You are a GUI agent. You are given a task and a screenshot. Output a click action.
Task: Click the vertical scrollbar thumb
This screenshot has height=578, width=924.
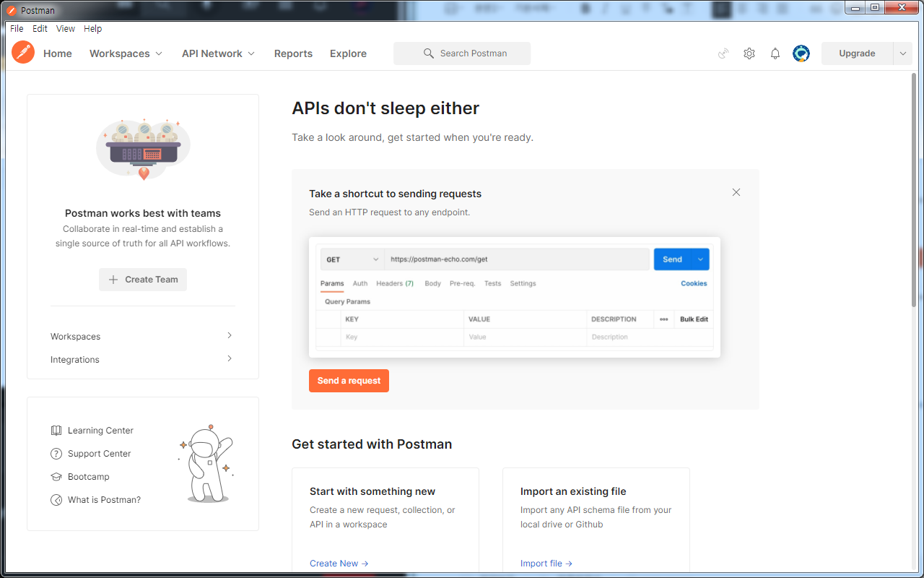(x=914, y=189)
